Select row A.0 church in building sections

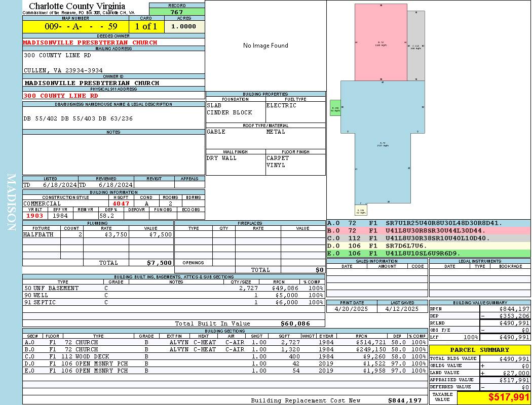(x=225, y=342)
